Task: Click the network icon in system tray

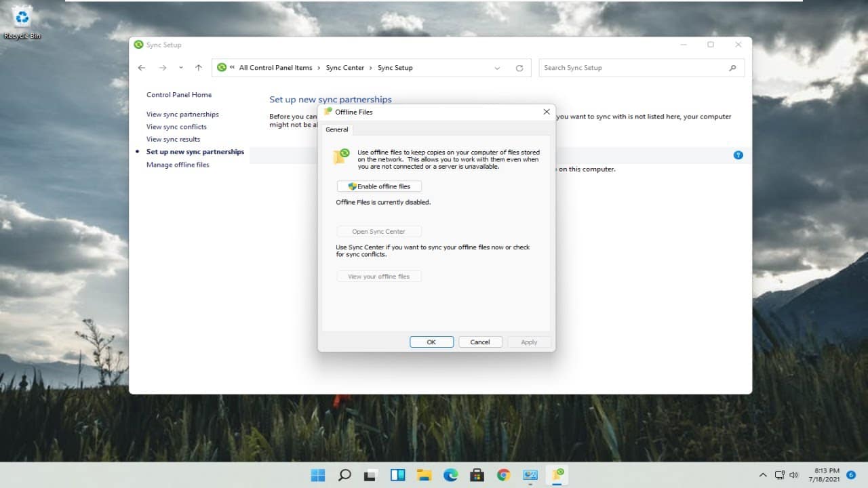Action: pyautogui.click(x=780, y=475)
